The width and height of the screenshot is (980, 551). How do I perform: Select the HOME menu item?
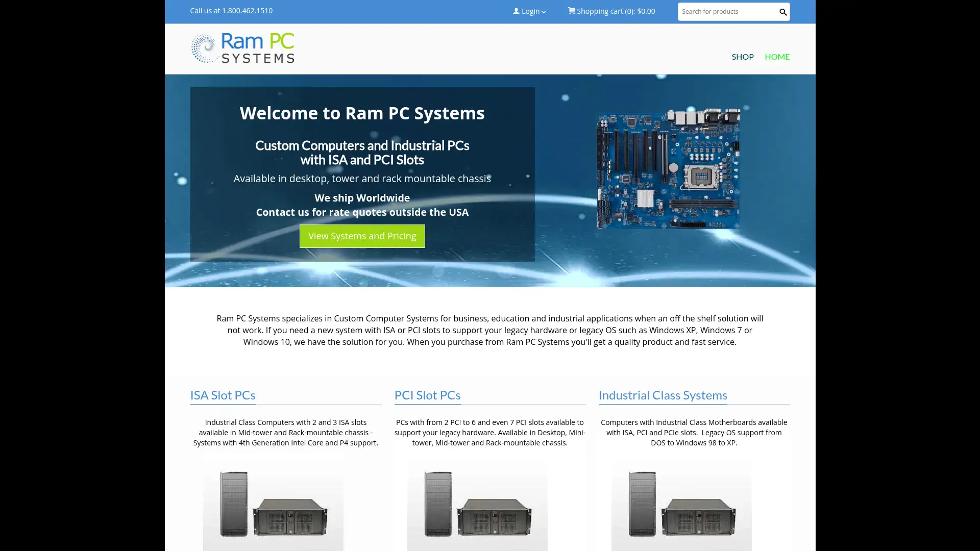tap(777, 57)
